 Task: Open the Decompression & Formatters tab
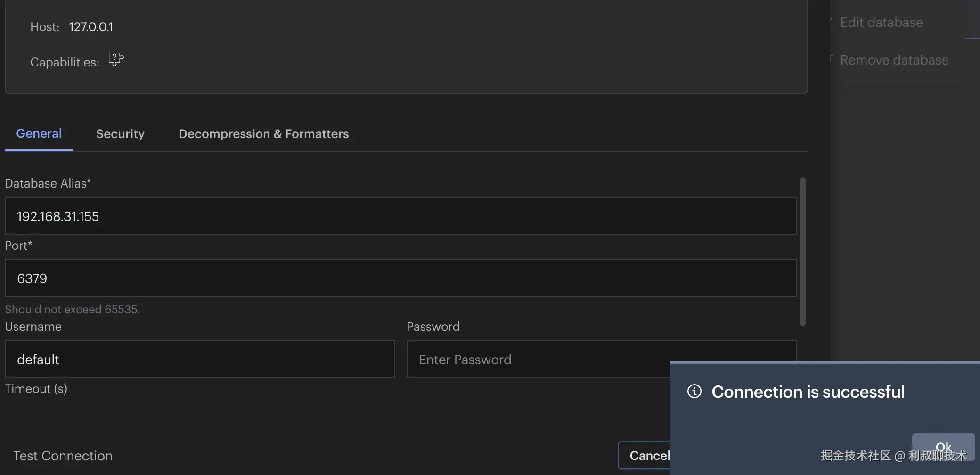click(264, 134)
